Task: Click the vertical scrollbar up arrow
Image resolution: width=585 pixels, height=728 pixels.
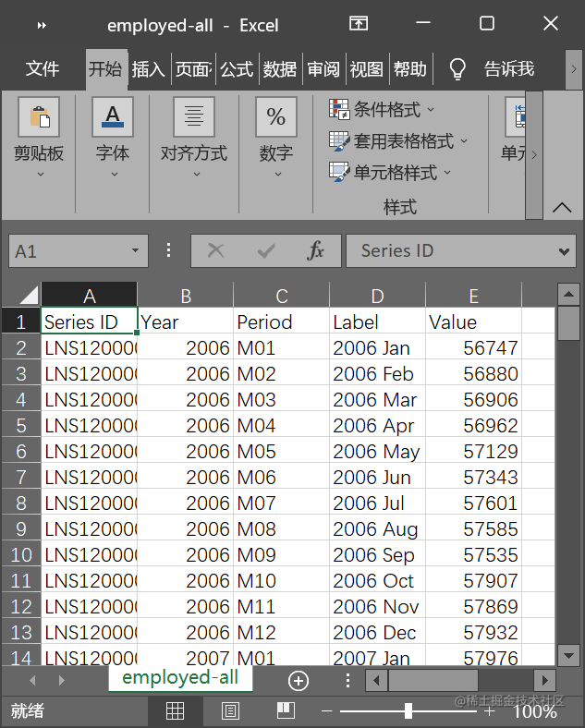Action: pyautogui.click(x=568, y=294)
